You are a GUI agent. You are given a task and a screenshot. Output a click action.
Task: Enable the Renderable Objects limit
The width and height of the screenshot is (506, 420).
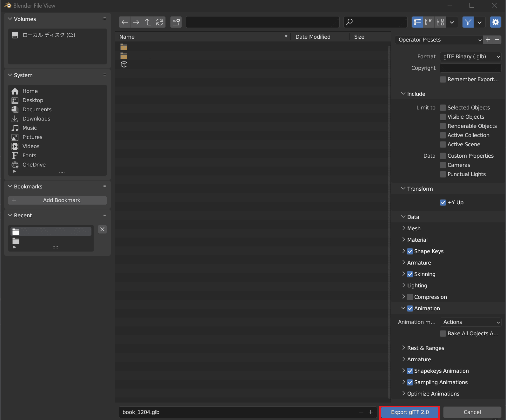[x=443, y=126]
